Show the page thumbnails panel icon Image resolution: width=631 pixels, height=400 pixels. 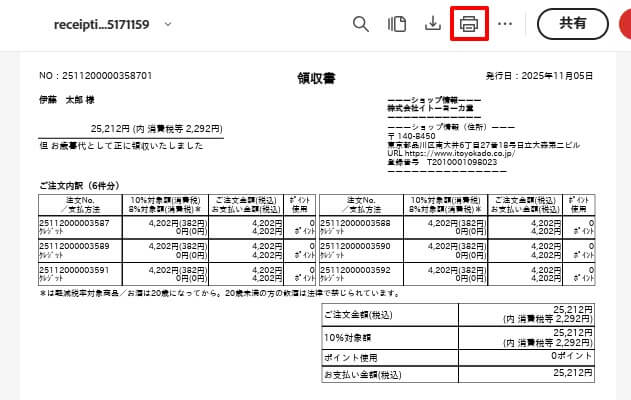(x=397, y=23)
